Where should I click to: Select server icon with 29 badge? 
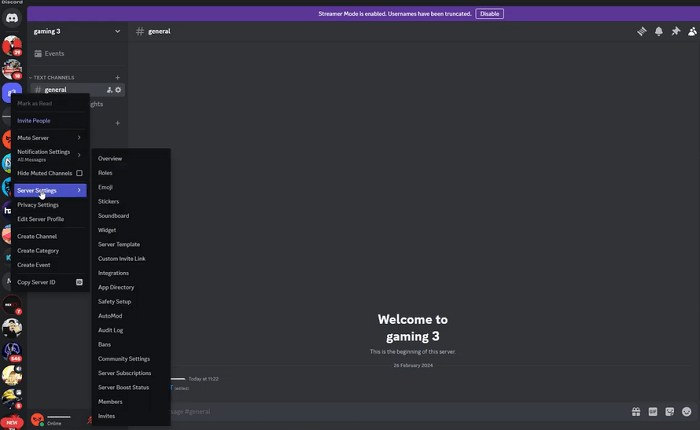point(12,45)
